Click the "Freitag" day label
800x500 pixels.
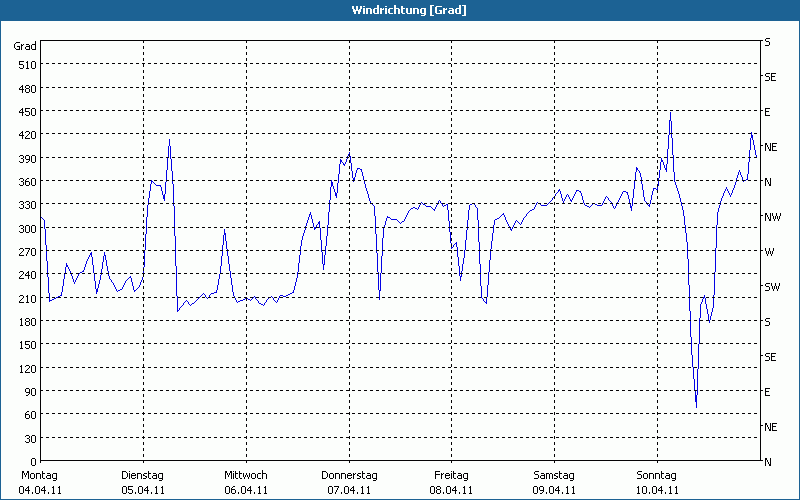(451, 476)
